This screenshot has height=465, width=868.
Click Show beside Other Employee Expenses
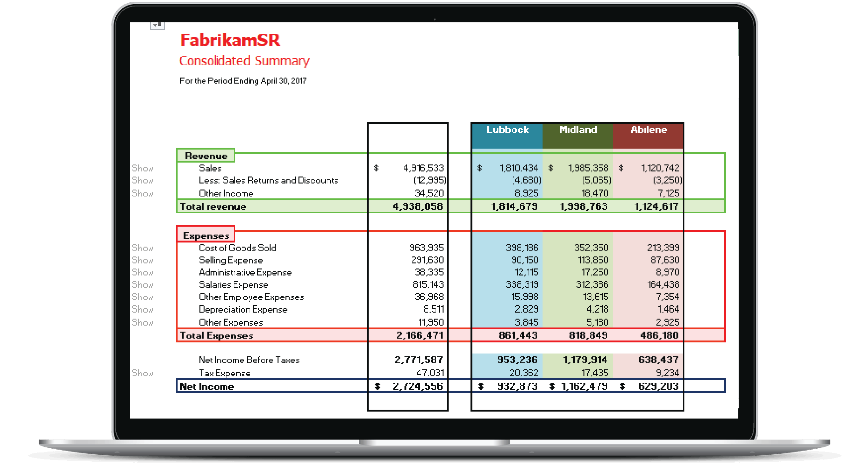tap(142, 297)
